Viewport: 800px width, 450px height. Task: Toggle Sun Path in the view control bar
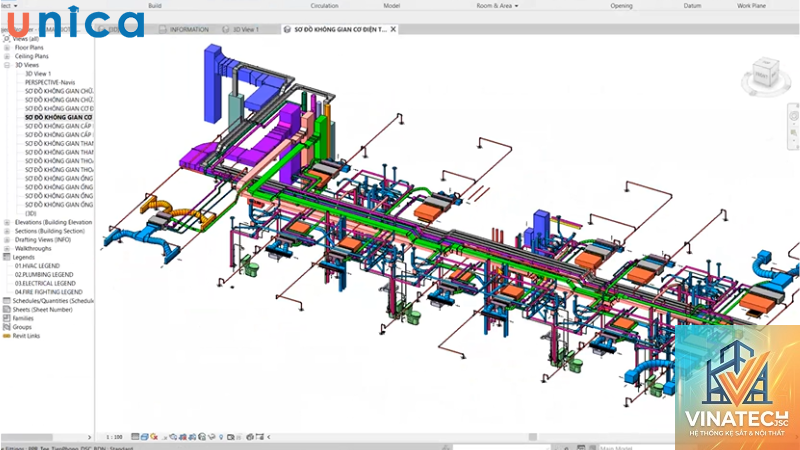pos(154,437)
